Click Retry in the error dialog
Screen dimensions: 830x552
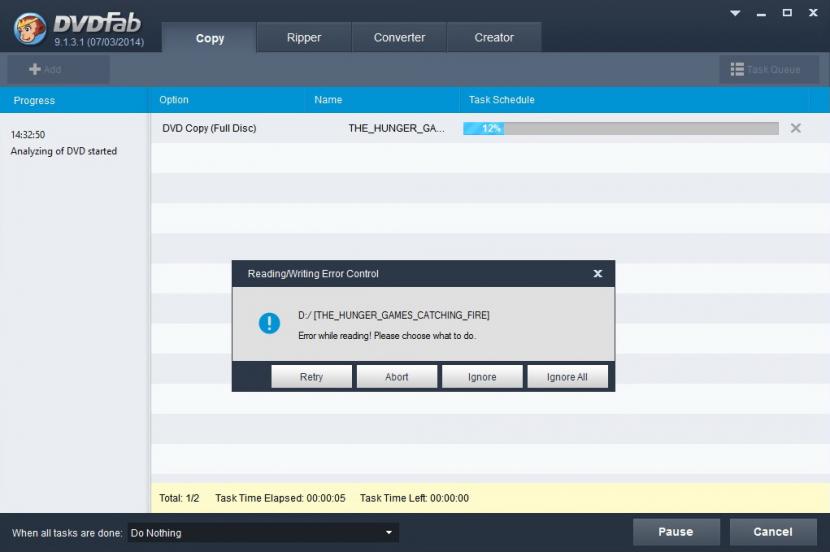pos(311,377)
